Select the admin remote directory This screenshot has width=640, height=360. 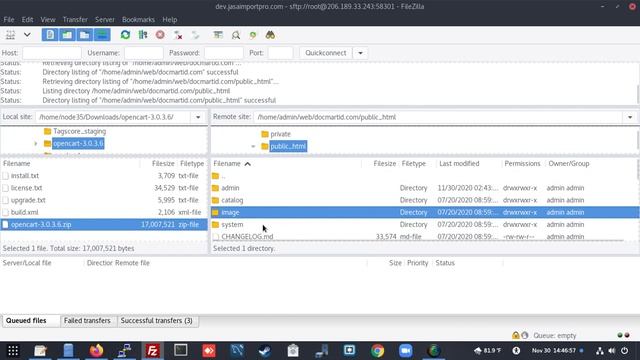[x=424, y=188]
